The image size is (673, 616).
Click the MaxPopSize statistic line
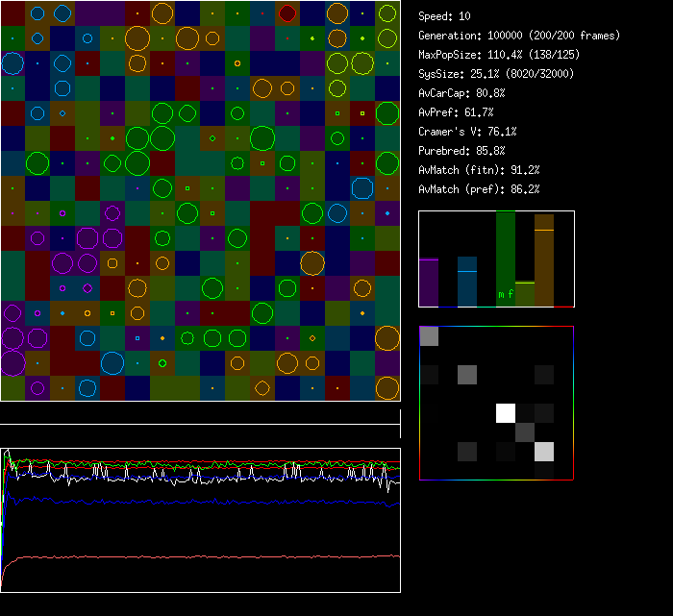(499, 55)
